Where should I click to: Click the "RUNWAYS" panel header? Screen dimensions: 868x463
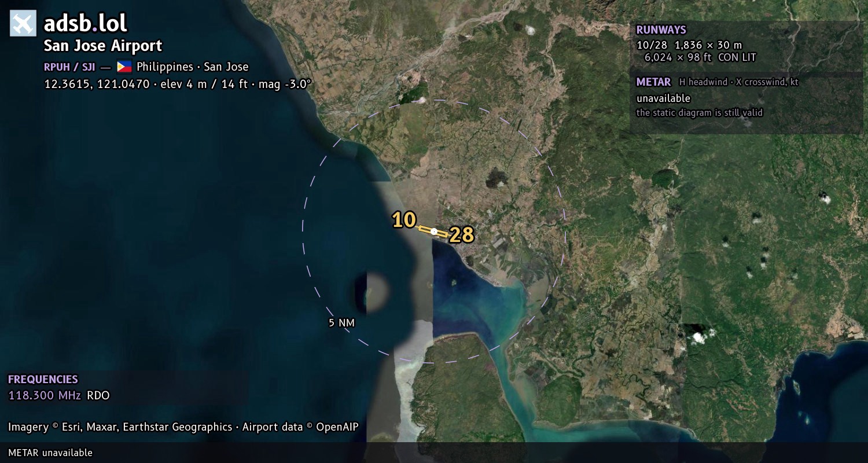coord(661,30)
